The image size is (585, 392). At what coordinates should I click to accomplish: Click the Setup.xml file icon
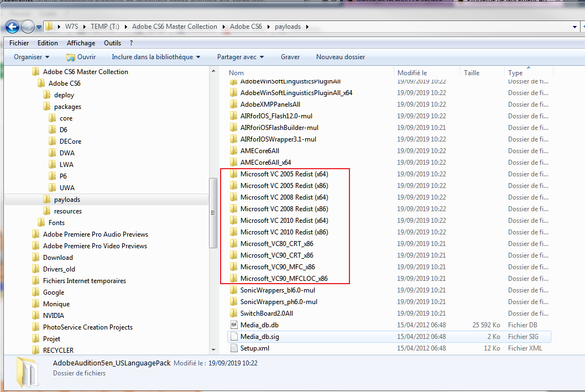click(234, 348)
